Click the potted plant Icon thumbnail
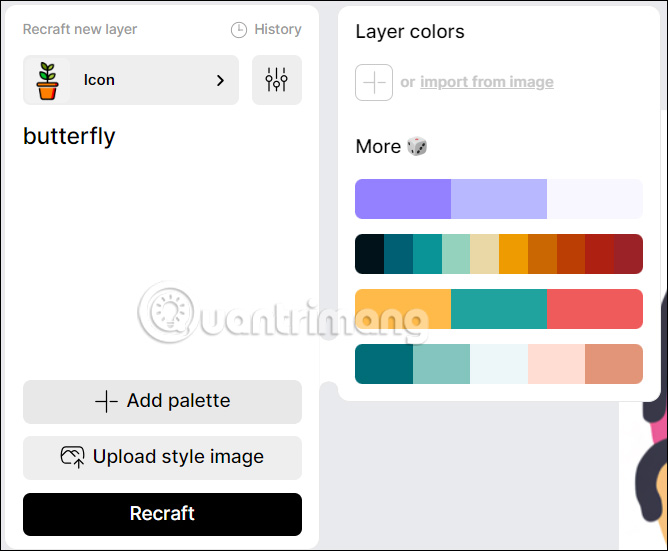This screenshot has width=668, height=551. [47, 80]
